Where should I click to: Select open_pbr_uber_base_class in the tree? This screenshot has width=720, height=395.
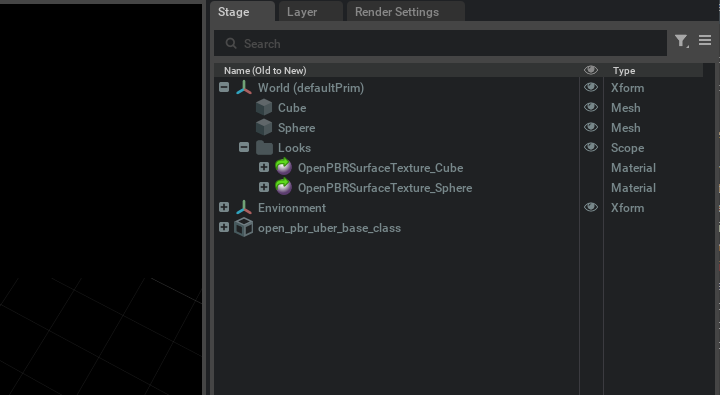tap(329, 228)
